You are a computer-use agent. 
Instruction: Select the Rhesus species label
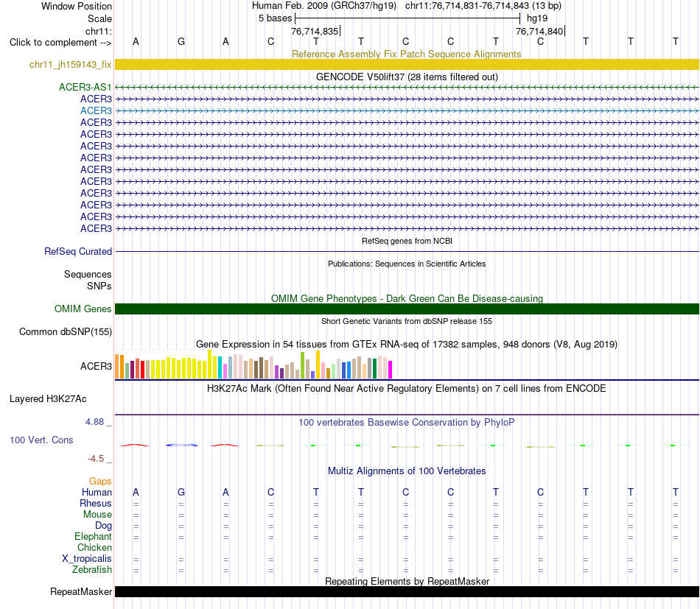96,503
